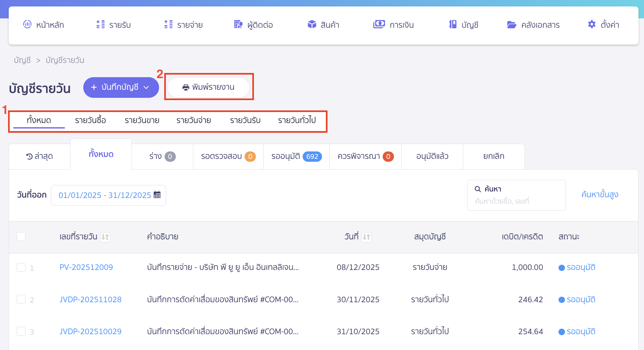Image resolution: width=644 pixels, height=350 pixels.
Task: Select the รายจ่าย (expenses) icon
Action: (168, 24)
